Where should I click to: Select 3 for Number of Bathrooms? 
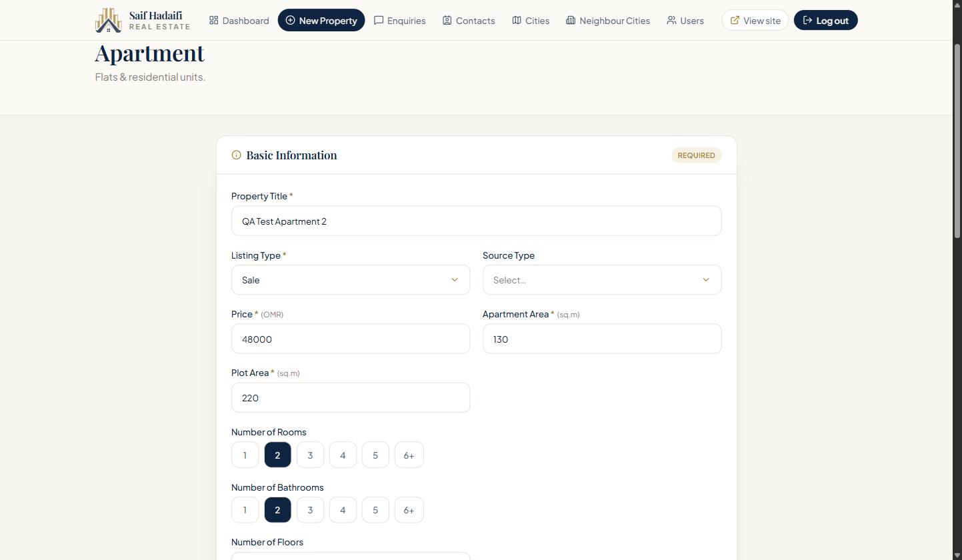[x=310, y=510]
